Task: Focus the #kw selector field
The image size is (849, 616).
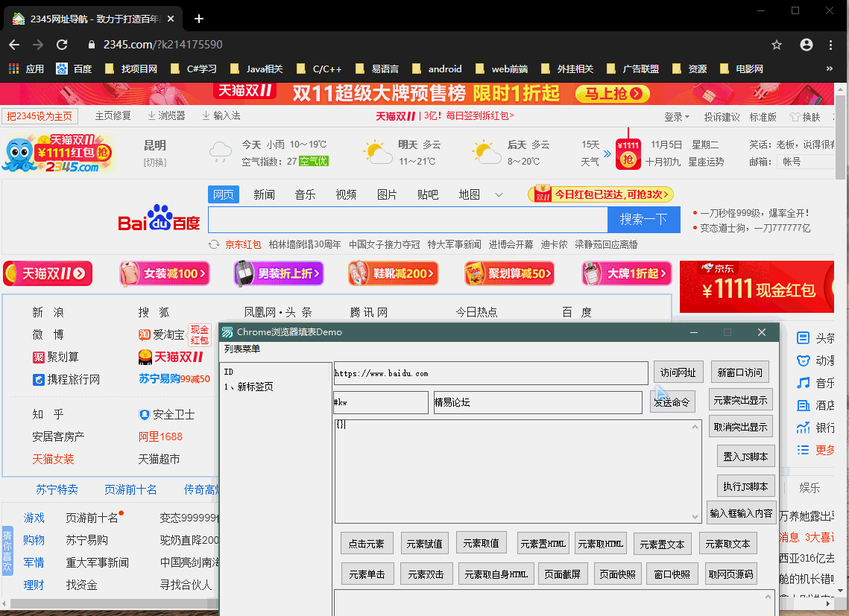Action: 381,402
